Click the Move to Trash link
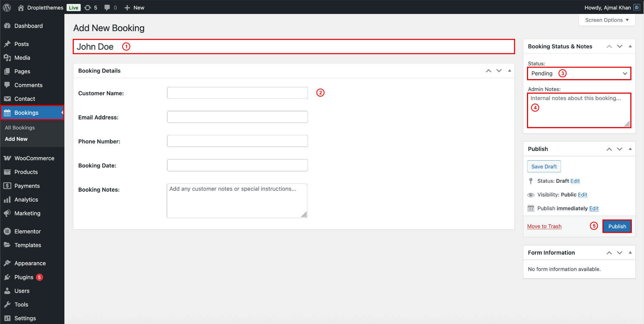Viewport: 644px width, 324px height. (x=544, y=226)
